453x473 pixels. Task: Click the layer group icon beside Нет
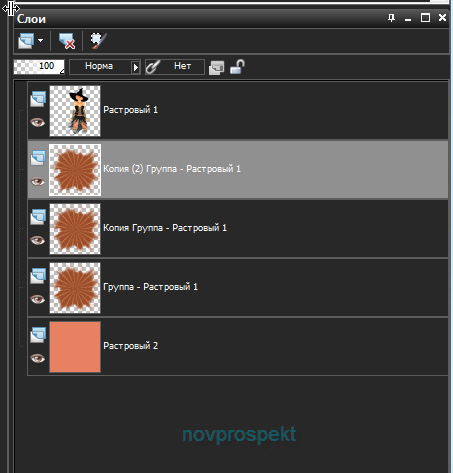tap(217, 68)
